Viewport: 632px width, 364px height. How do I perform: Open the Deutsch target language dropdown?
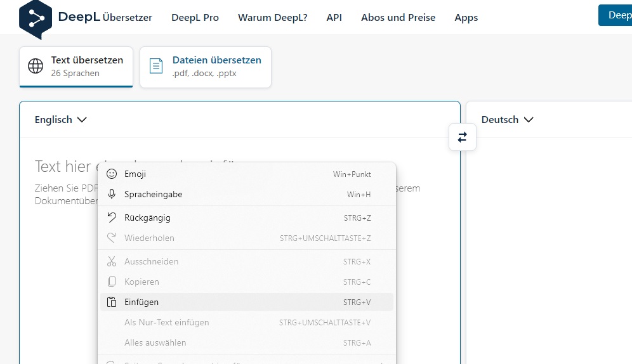pyautogui.click(x=507, y=119)
